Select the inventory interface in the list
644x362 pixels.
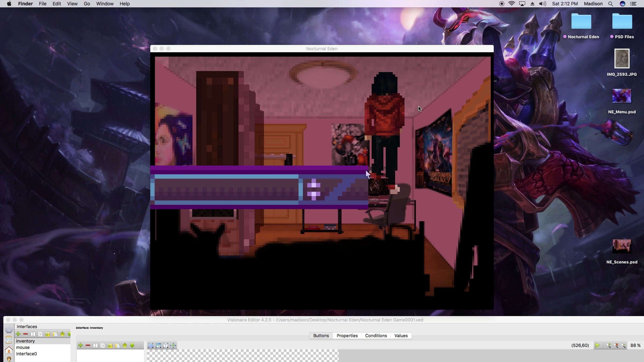[x=42, y=341]
